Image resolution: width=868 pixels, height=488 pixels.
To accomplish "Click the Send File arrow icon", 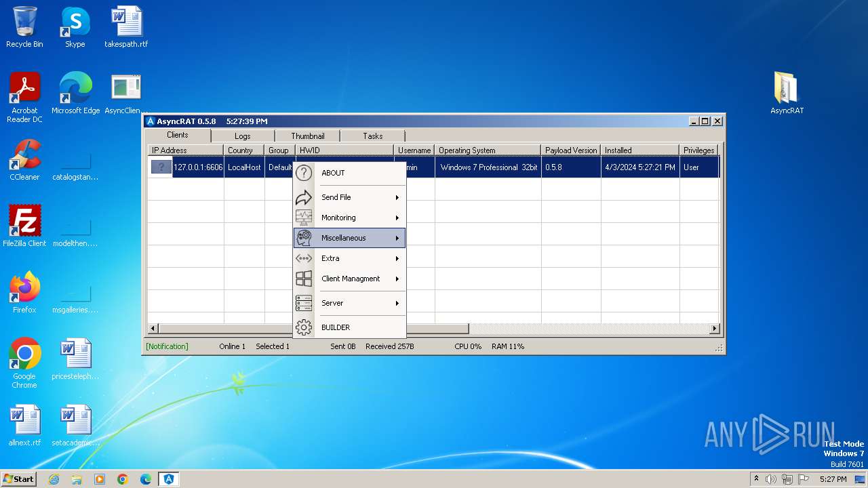I will pos(304,197).
